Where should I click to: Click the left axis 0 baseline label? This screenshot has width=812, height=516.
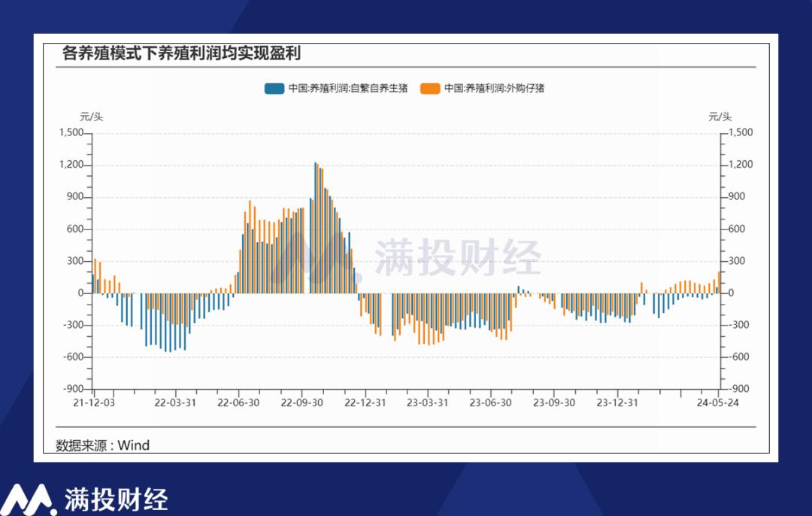point(80,293)
